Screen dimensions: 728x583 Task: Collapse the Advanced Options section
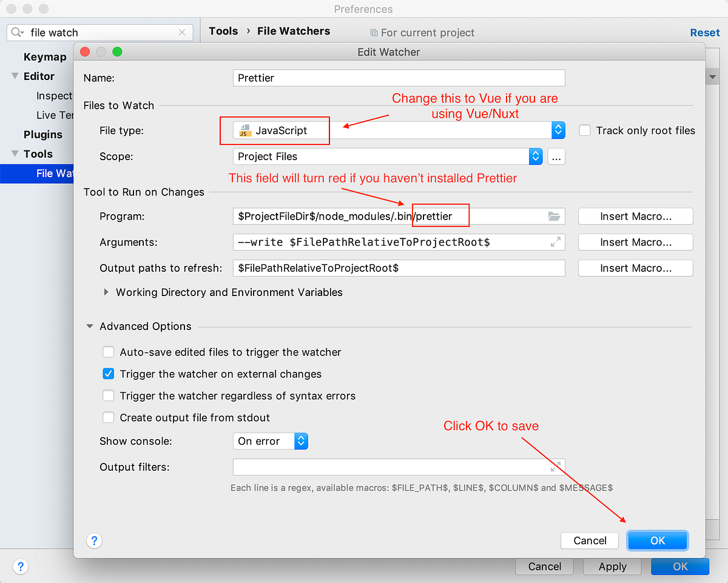click(x=89, y=326)
